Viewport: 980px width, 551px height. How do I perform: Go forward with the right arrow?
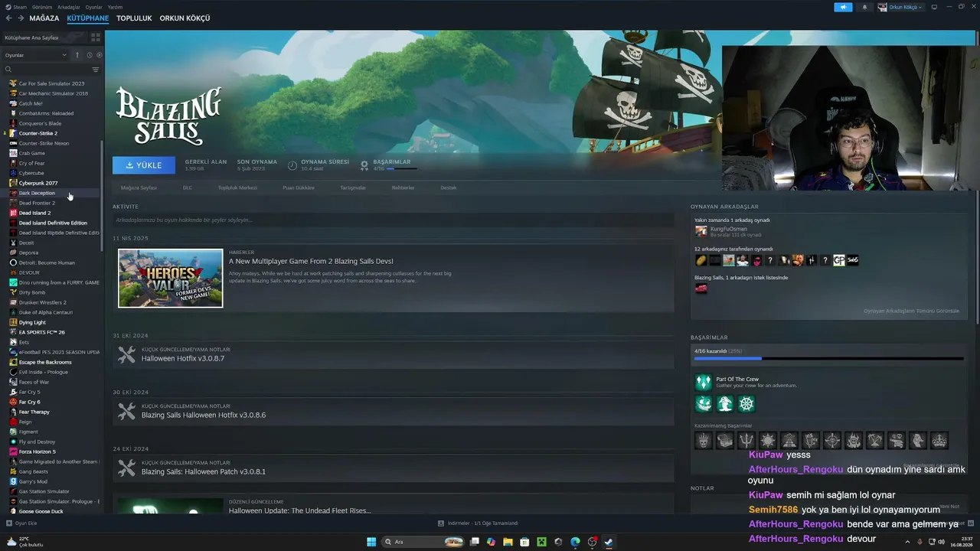tap(21, 18)
